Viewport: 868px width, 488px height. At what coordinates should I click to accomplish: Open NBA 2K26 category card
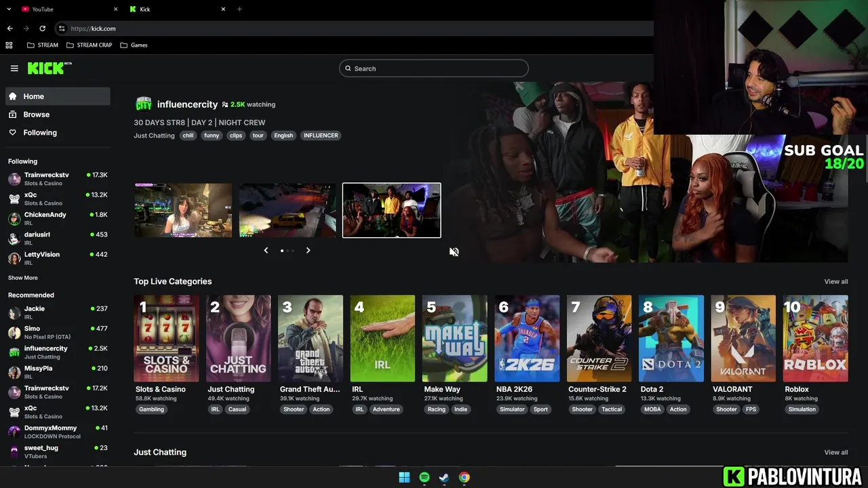(x=527, y=338)
